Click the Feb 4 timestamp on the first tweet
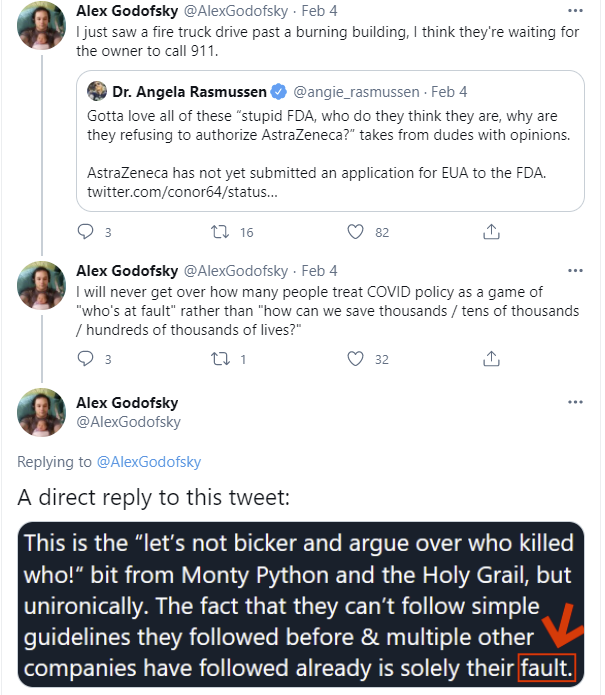 320,13
